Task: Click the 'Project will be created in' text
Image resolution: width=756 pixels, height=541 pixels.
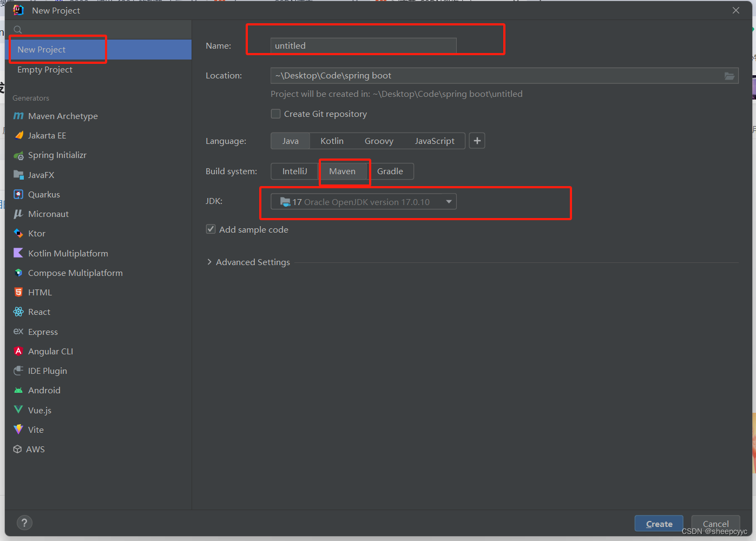Action: (x=397, y=94)
